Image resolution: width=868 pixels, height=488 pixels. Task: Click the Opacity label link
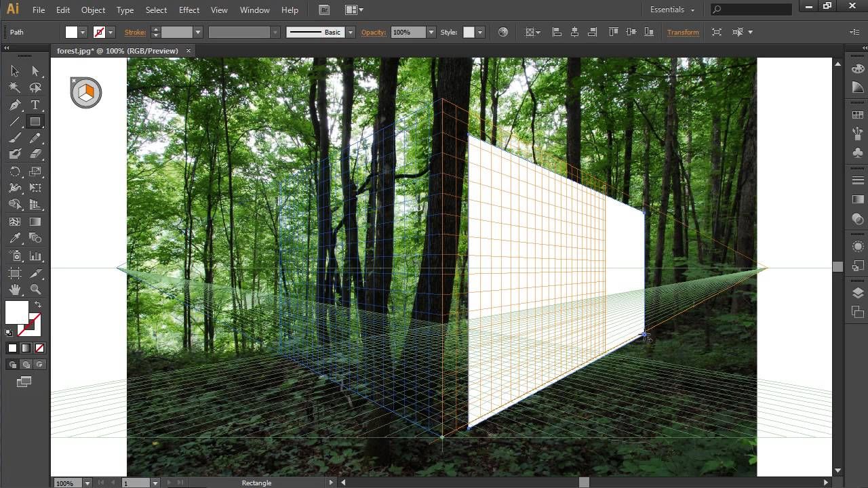(373, 33)
